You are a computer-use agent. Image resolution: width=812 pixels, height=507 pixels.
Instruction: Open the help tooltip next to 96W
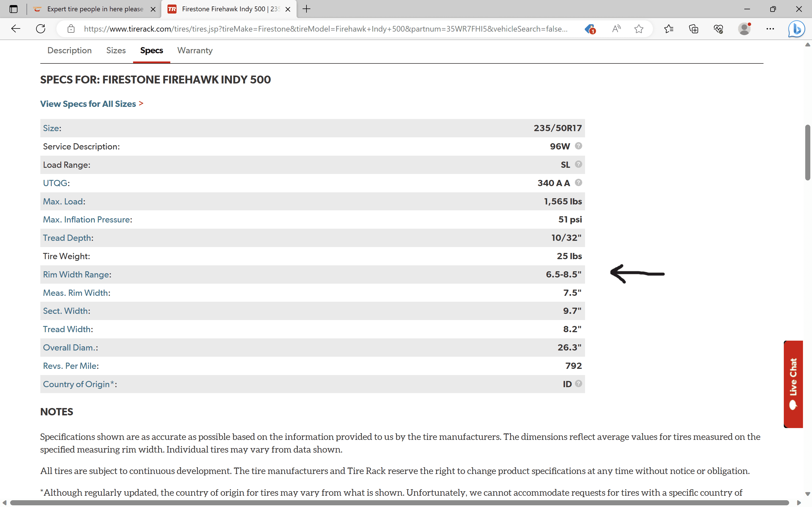coord(578,146)
